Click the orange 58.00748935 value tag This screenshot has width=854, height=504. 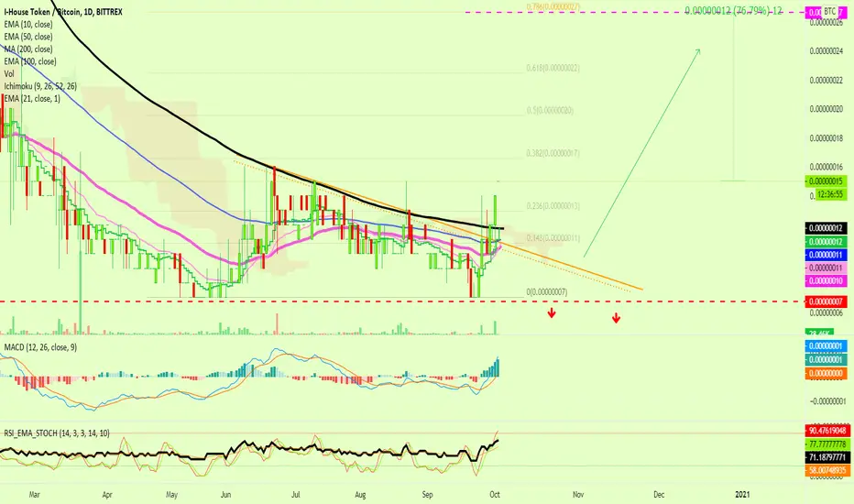pyautogui.click(x=827, y=470)
